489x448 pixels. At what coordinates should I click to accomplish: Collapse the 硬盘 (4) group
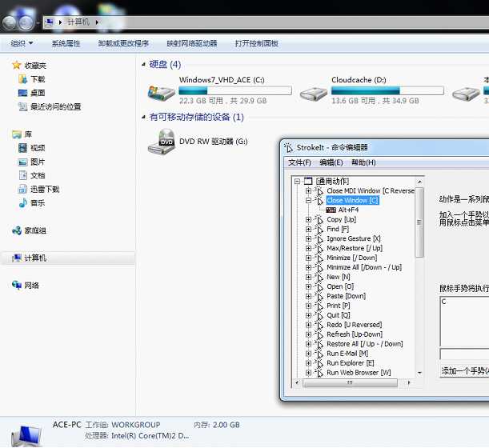[143, 65]
